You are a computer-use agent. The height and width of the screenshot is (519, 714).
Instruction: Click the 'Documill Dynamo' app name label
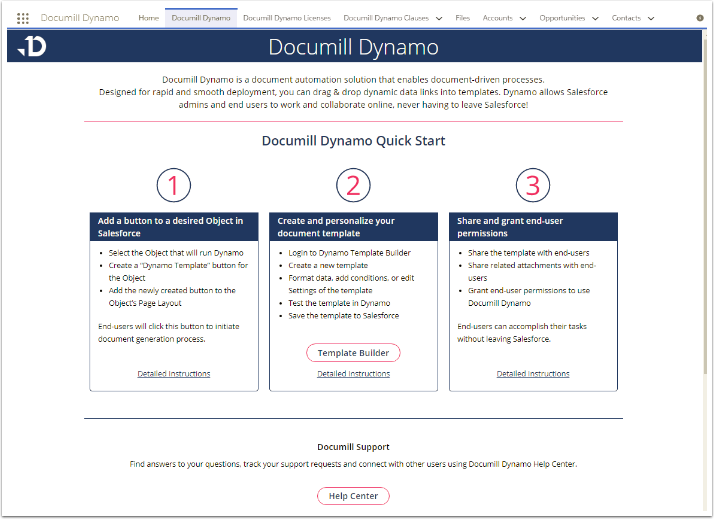pyautogui.click(x=80, y=18)
